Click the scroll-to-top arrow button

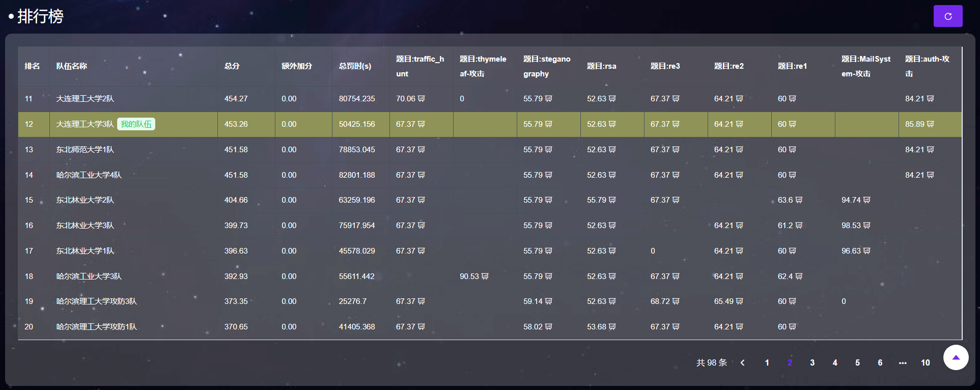[956, 357]
